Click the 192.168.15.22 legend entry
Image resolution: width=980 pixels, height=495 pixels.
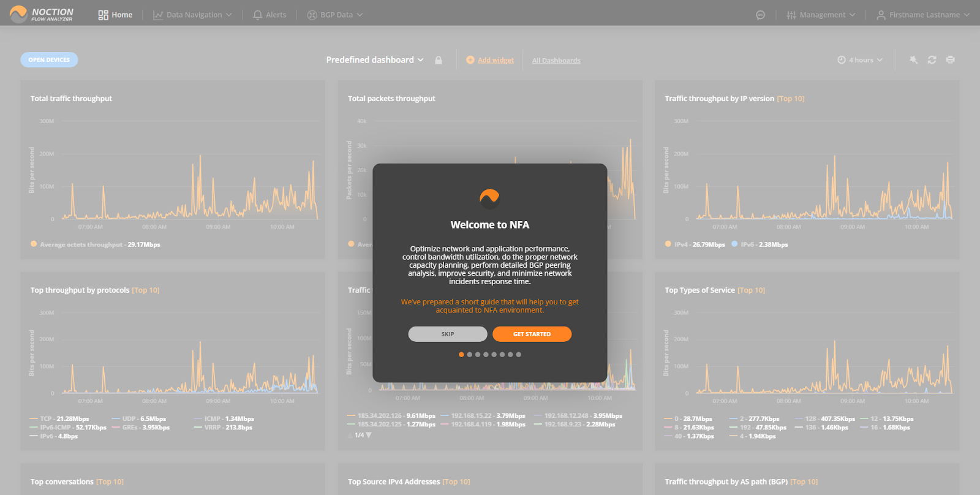click(x=483, y=416)
